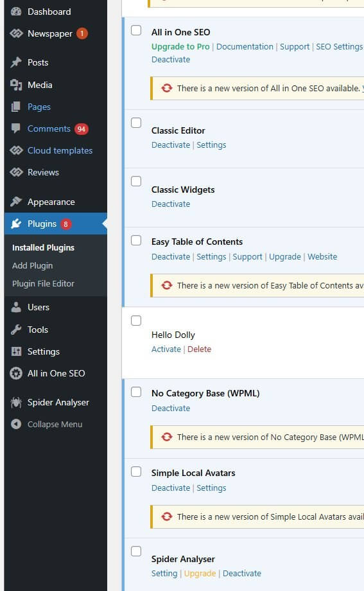Click update icon in Easy Table of Contents notice
This screenshot has width=364, height=591.
(x=167, y=285)
